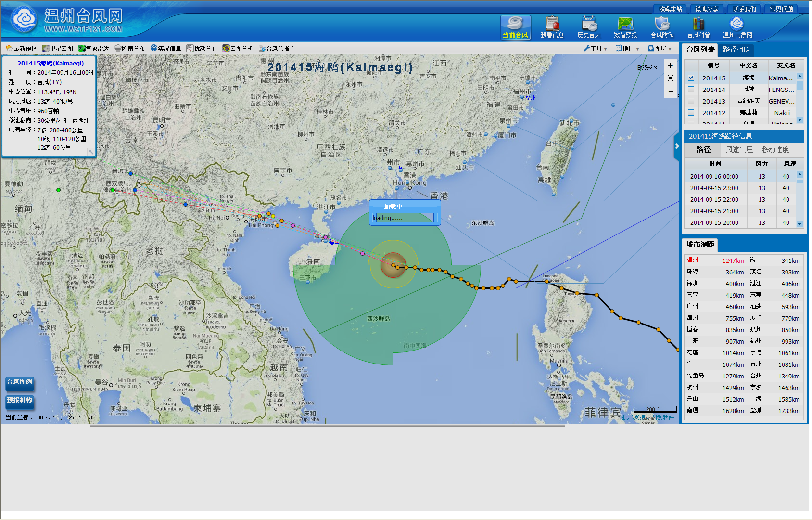Open the 图层 layers dropdown
The height and width of the screenshot is (520, 812).
tap(660, 49)
